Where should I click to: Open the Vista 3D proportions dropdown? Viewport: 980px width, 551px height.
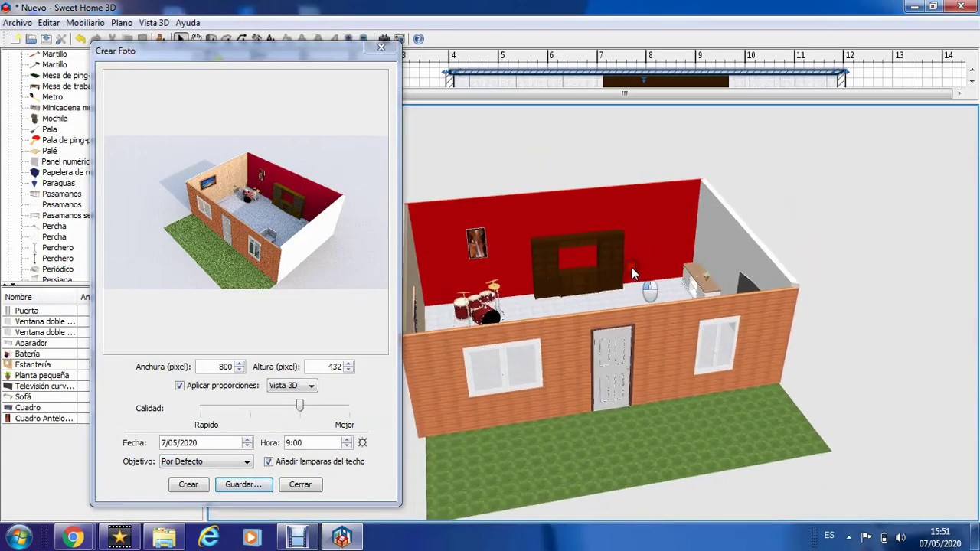coord(292,386)
